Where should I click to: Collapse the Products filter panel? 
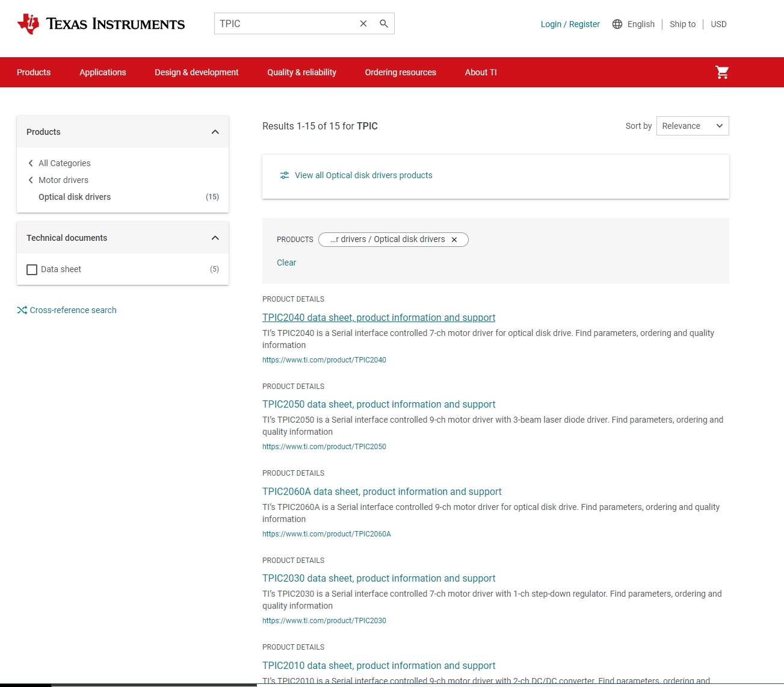(x=215, y=132)
